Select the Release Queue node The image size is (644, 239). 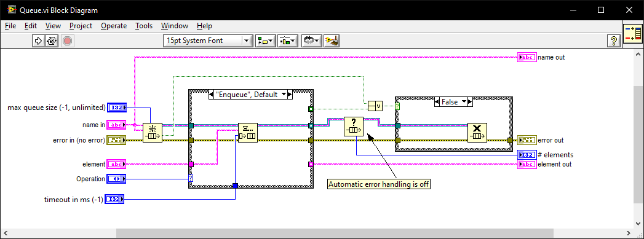[477, 133]
